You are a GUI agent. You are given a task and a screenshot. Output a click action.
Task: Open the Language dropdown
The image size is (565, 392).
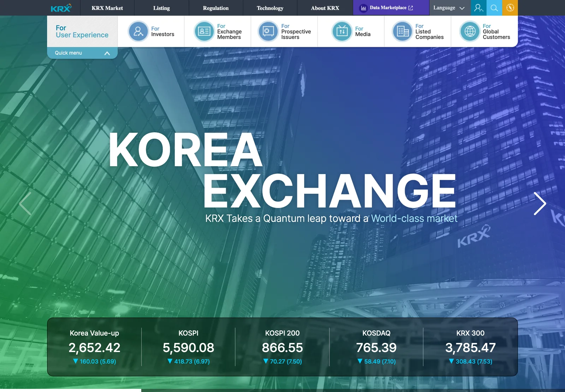450,8
